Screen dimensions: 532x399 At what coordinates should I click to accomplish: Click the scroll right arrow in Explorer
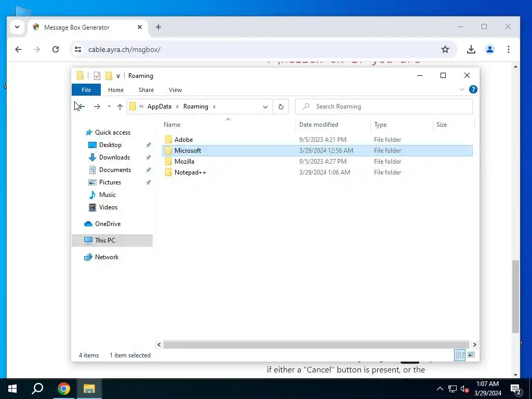pos(474,345)
